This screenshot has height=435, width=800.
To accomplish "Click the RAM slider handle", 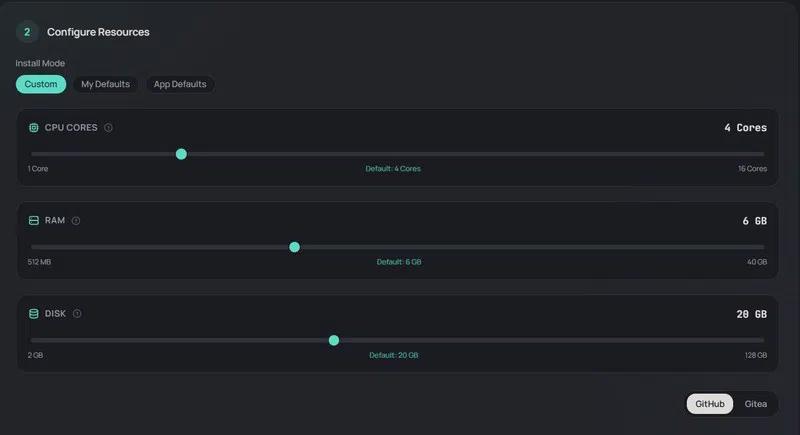I will [294, 247].
